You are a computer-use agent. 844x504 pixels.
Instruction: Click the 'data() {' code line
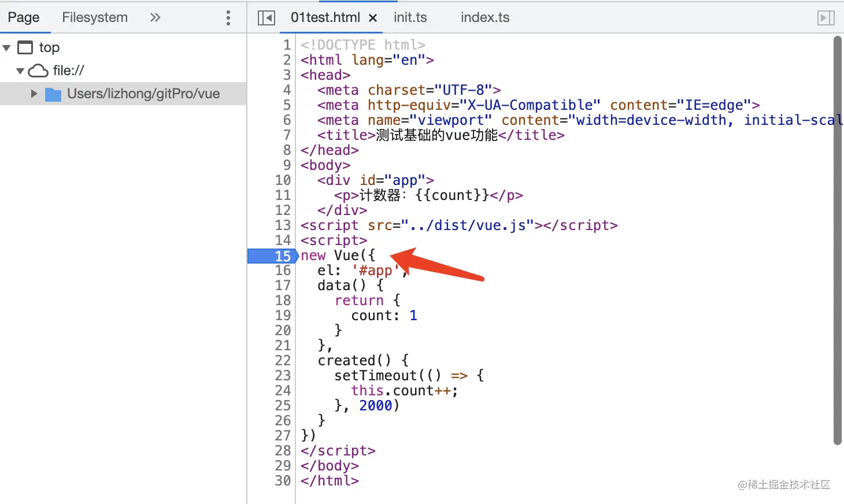pyautogui.click(x=351, y=286)
